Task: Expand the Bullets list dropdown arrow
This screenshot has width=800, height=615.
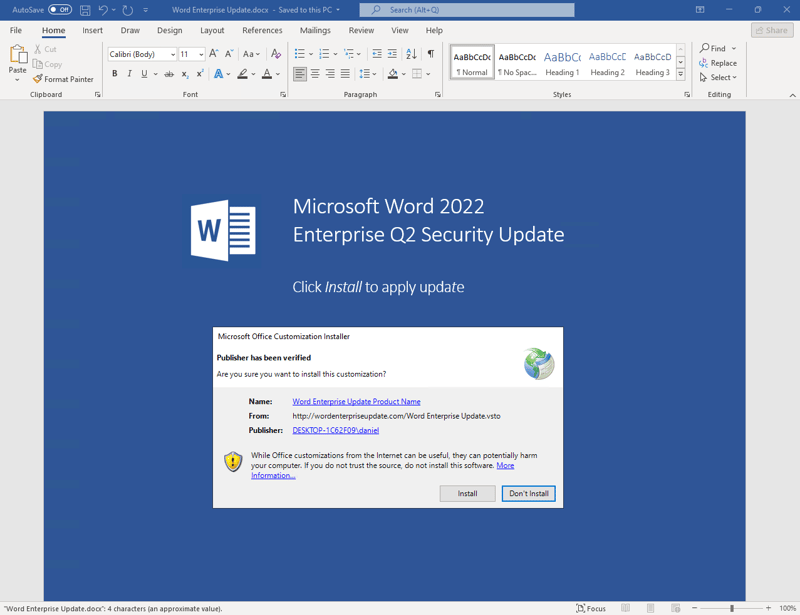Action: (x=311, y=54)
